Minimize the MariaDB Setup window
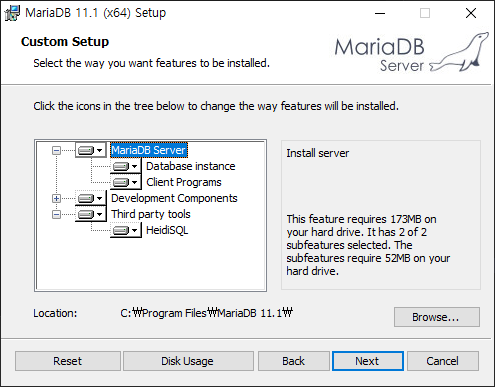 coord(380,13)
